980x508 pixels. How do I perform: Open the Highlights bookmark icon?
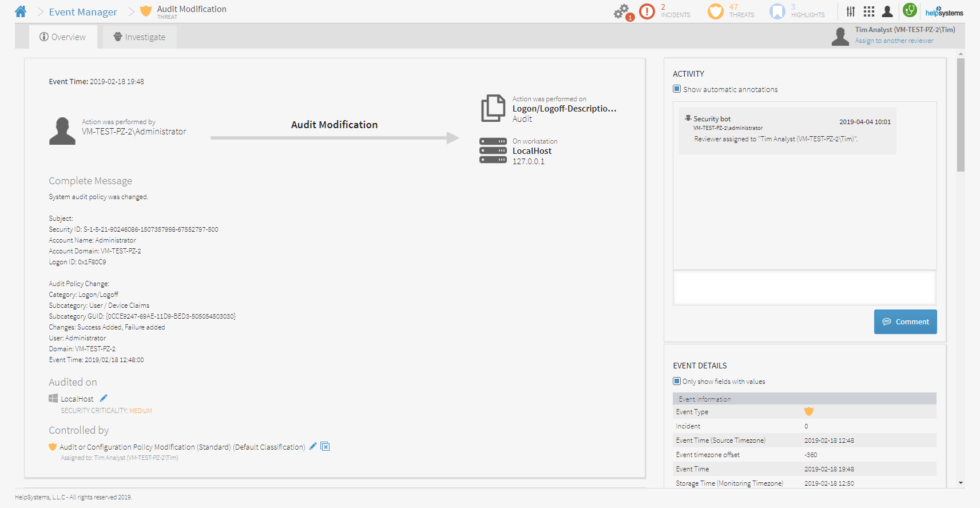pyautogui.click(x=777, y=11)
